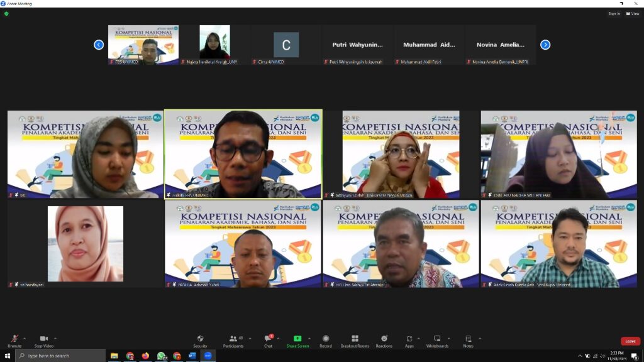Open Firefox from taskbar

[x=145, y=356]
